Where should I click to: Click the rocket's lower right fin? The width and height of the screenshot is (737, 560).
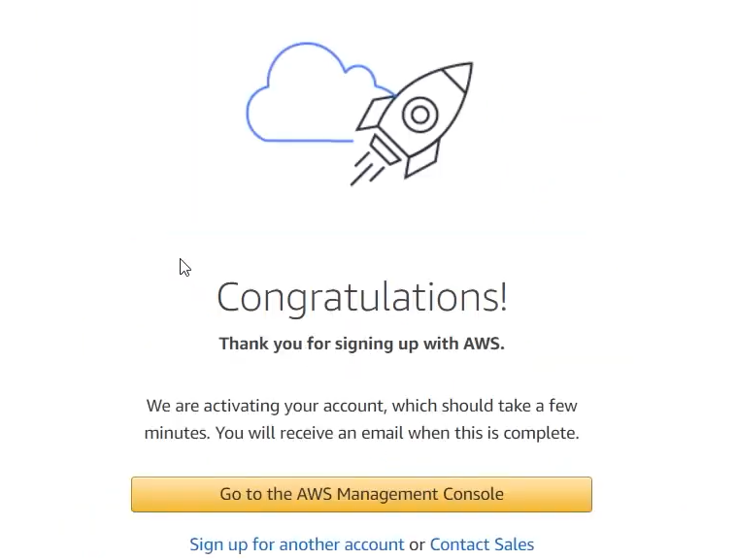point(421,160)
